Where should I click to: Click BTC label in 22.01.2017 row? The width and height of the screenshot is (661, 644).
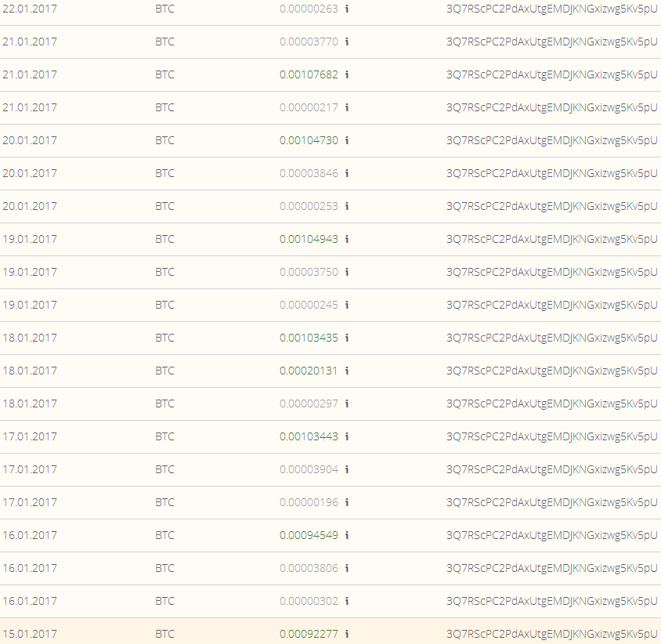click(164, 9)
